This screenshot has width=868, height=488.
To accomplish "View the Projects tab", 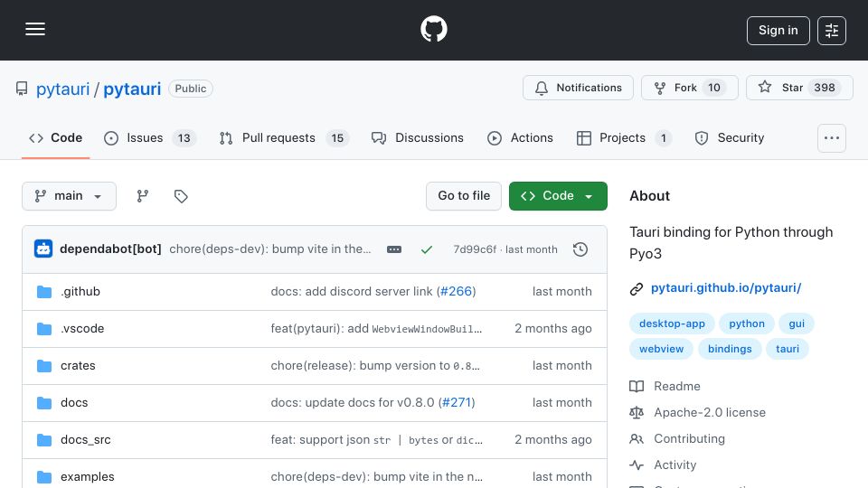I will point(623,137).
